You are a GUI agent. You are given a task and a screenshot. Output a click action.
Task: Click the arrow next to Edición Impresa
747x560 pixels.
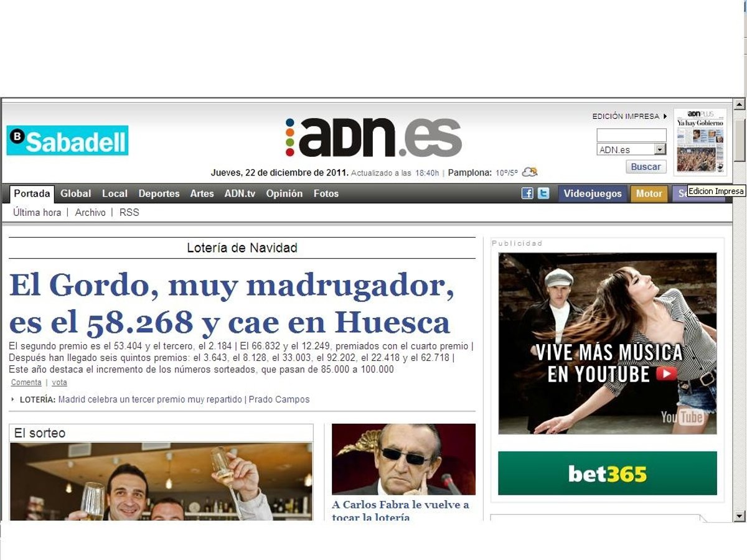(665, 116)
